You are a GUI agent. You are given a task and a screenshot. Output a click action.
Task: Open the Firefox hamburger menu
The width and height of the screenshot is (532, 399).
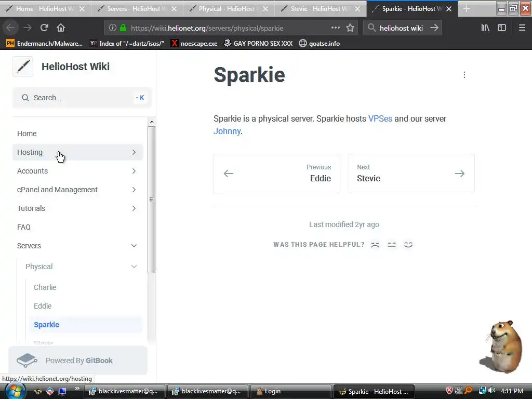click(x=522, y=28)
